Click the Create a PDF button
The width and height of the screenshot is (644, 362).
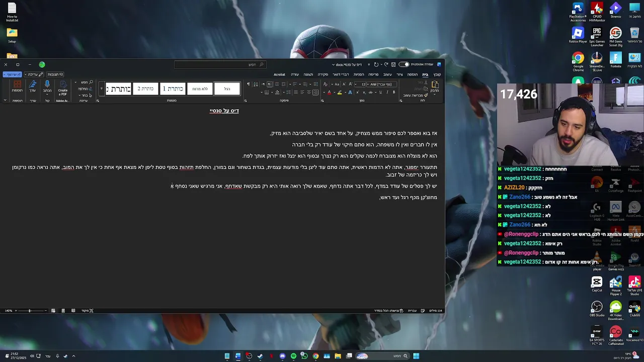63,87
